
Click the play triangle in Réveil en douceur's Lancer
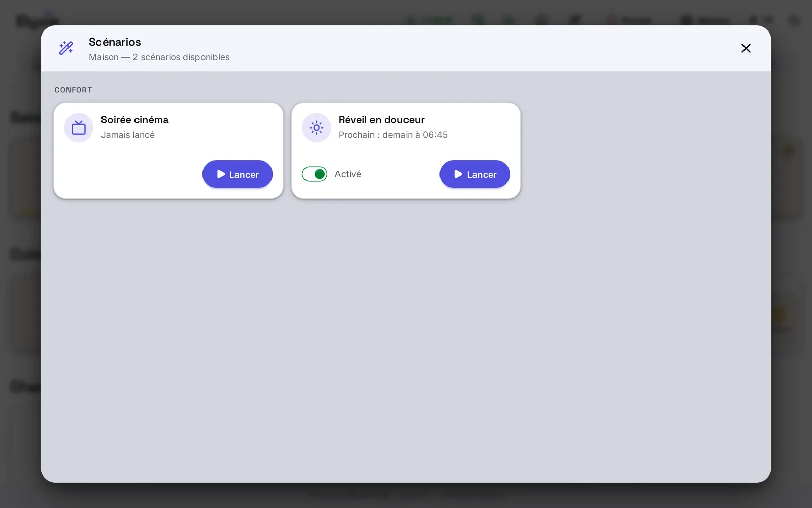click(458, 174)
